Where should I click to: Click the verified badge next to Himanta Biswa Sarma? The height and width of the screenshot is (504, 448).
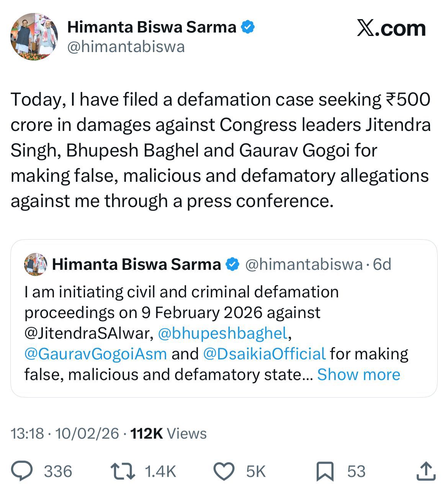pos(248,26)
